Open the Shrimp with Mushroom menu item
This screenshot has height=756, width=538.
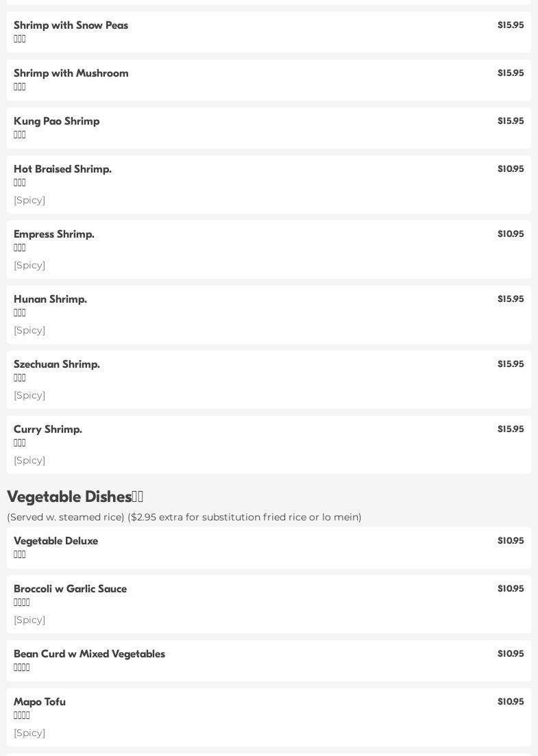pyautogui.click(x=269, y=80)
